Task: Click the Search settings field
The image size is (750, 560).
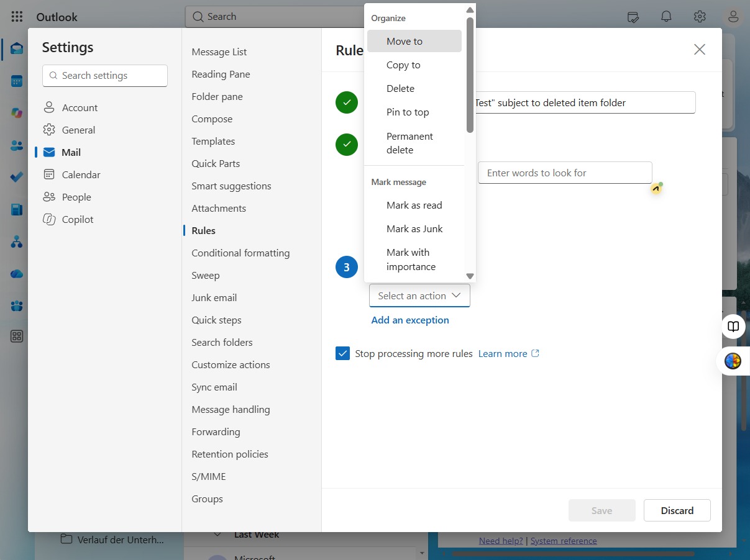Action: click(x=105, y=75)
